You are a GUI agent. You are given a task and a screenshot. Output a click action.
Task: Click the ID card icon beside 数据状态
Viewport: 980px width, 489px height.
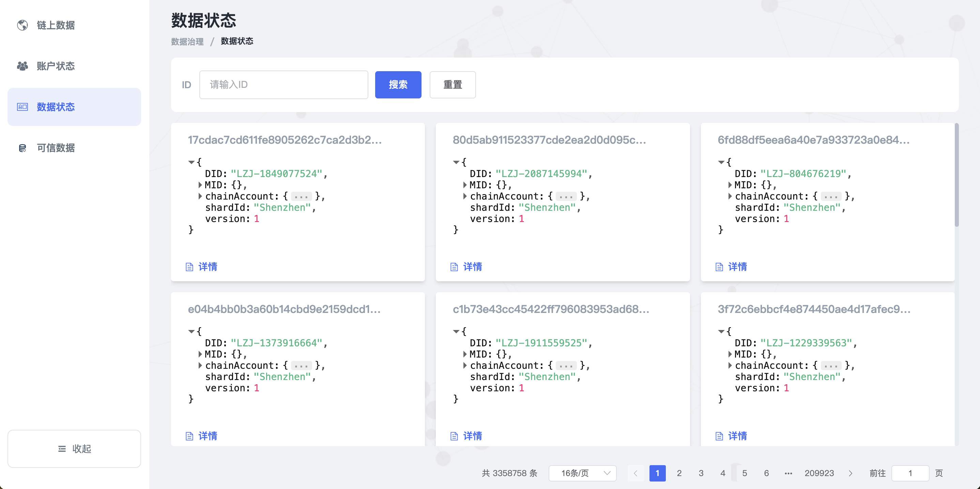click(22, 107)
